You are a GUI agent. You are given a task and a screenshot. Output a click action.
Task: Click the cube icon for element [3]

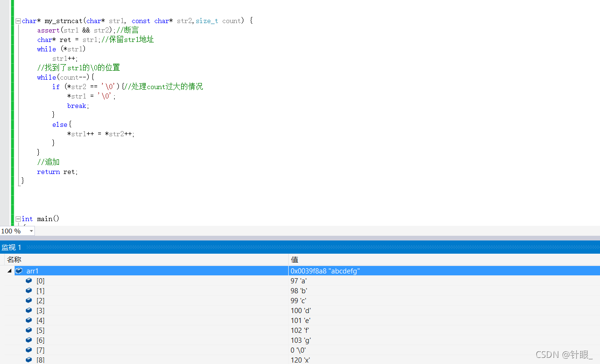(x=29, y=310)
